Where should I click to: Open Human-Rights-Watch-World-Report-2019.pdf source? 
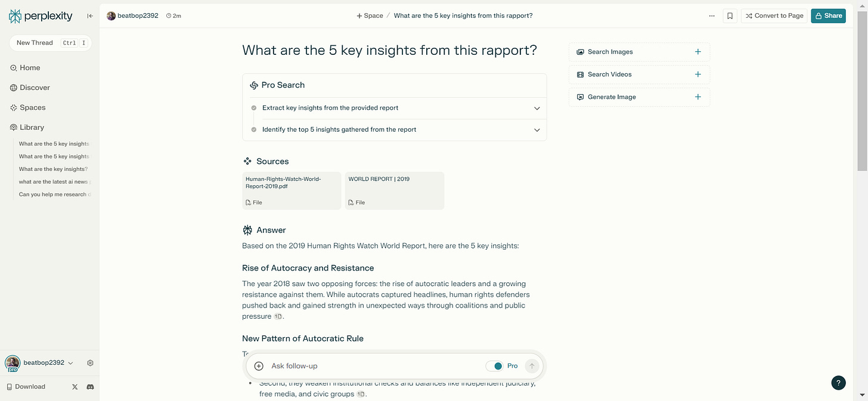292,191
